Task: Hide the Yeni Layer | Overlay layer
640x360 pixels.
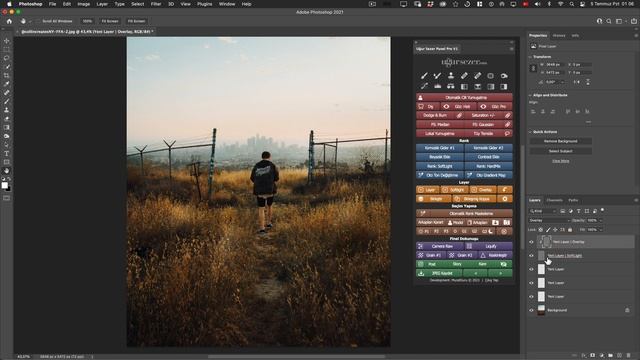Action: (531, 242)
